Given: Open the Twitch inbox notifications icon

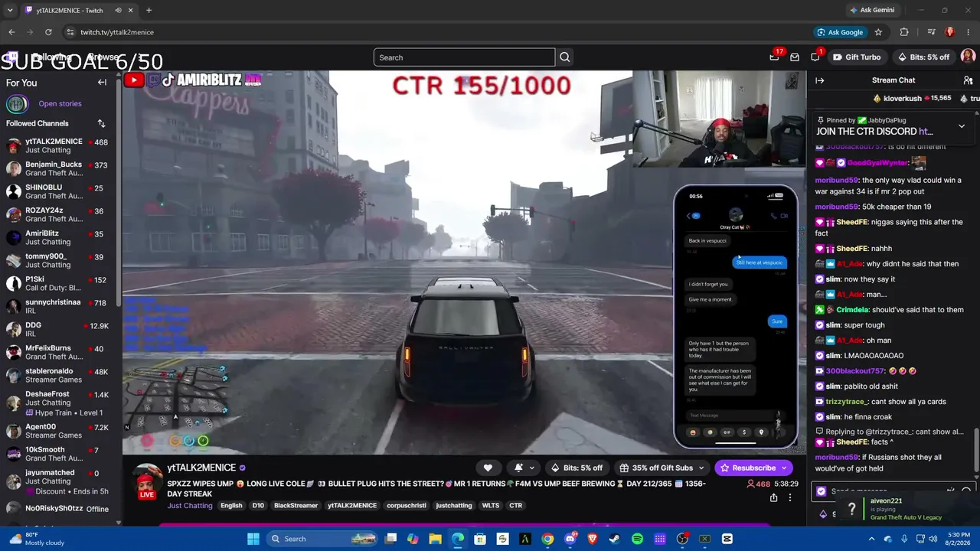Looking at the screenshot, I should pos(795,57).
